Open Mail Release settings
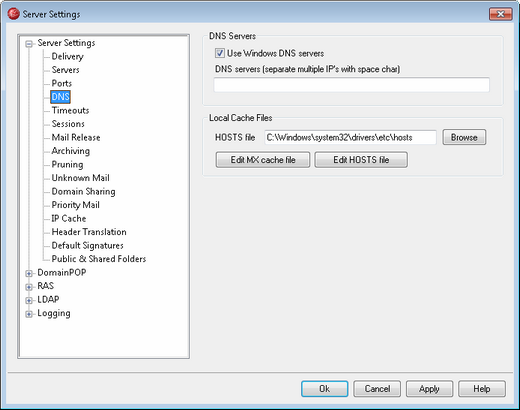Viewport: 520px width, 410px height. coord(76,137)
